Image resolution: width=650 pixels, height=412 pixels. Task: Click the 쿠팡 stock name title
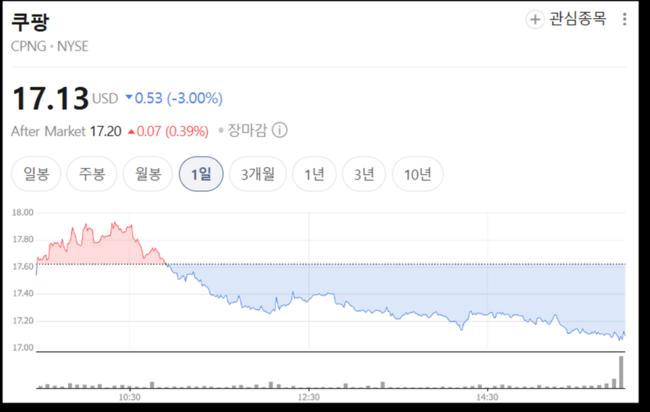(x=28, y=22)
